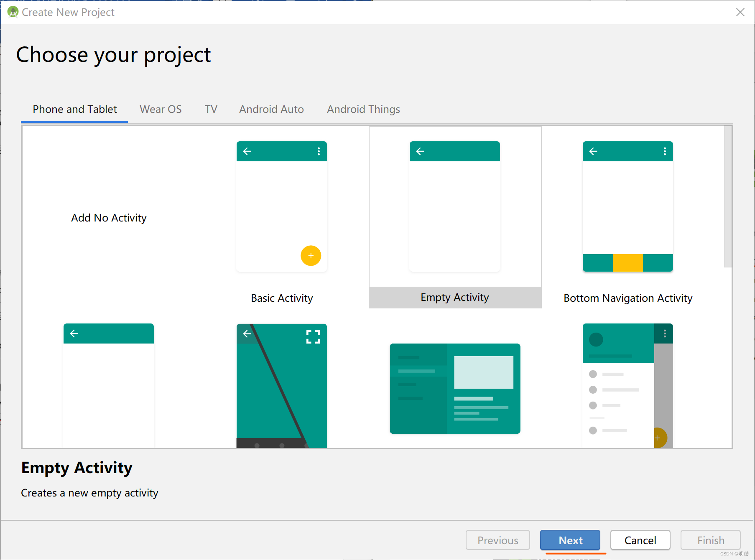Choose the Add No Activity template
The width and height of the screenshot is (755, 560).
pos(109,218)
